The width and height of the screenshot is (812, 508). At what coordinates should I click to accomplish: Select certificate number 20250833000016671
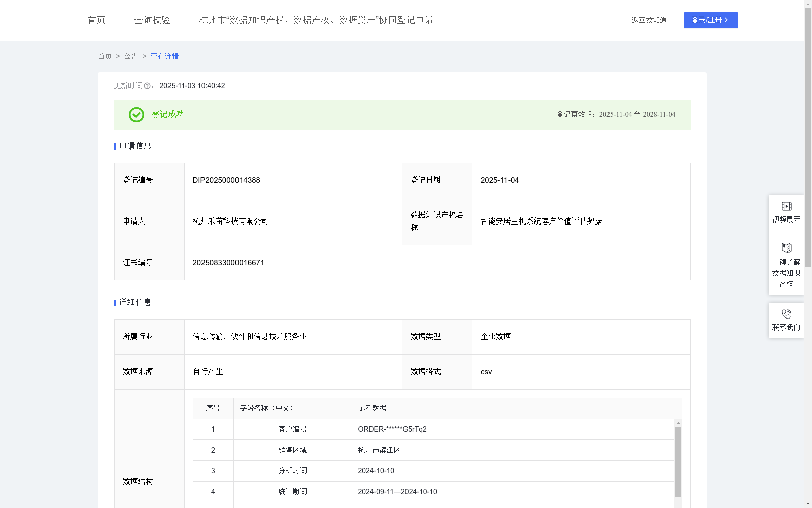tap(228, 263)
